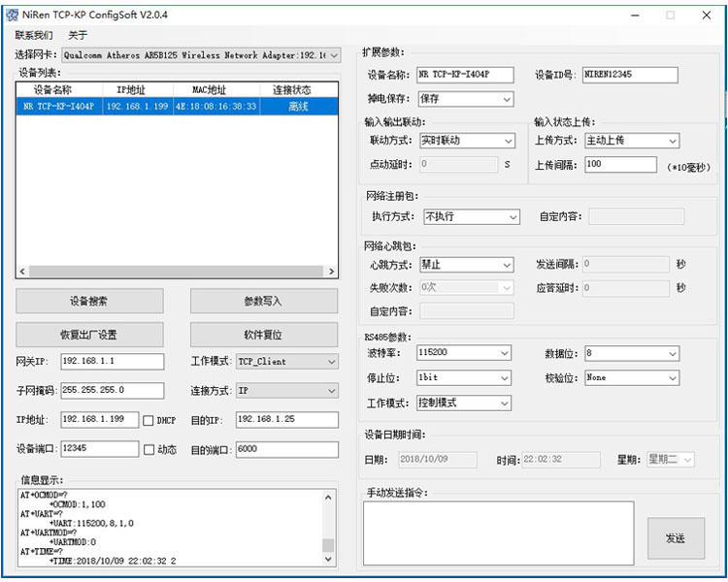Click the 上传间隔 input field

(x=621, y=164)
